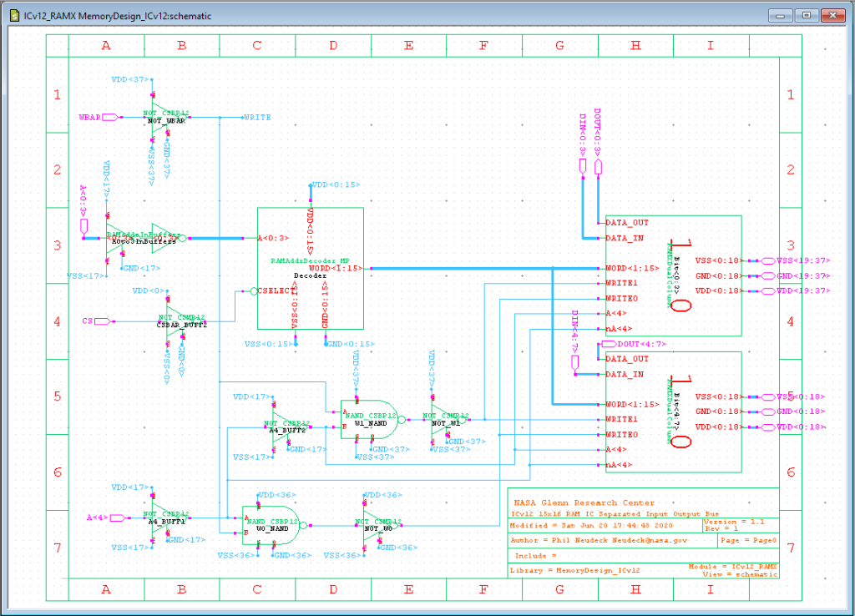The image size is (855, 616).
Task: Click the nA<4> port of the Bit<4:7> block
Action: [619, 465]
